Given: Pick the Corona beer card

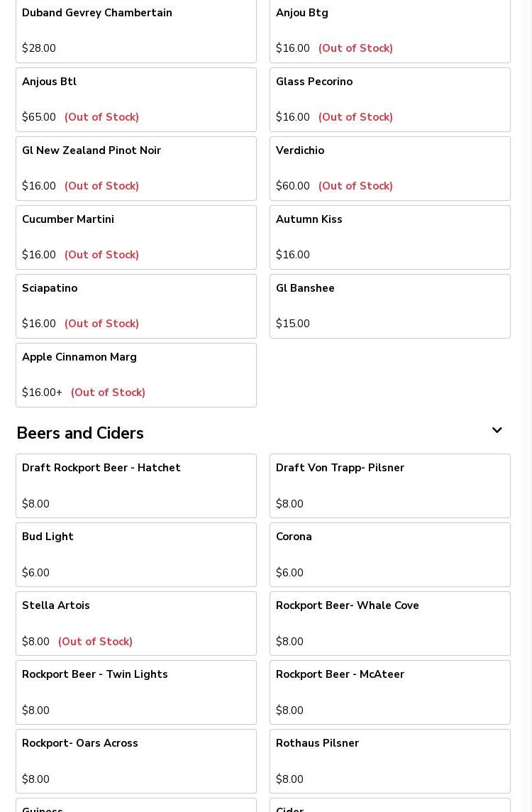Looking at the screenshot, I should click(390, 554).
